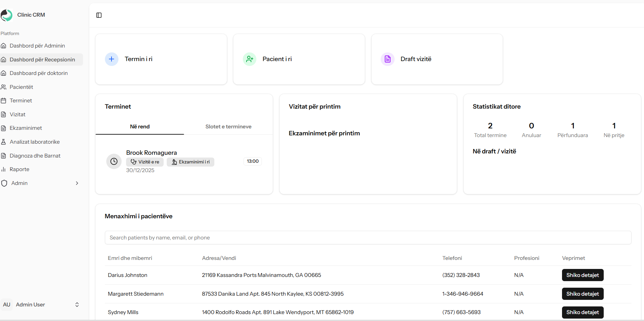Go to Dashboard për doktorin
Viewport: 644px width, 321px height.
(39, 73)
